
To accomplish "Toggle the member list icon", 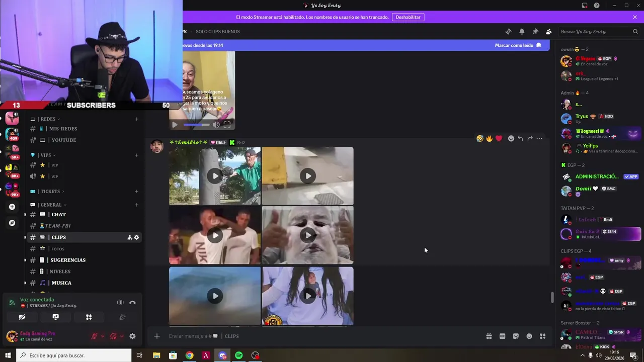I will pyautogui.click(x=549, y=31).
